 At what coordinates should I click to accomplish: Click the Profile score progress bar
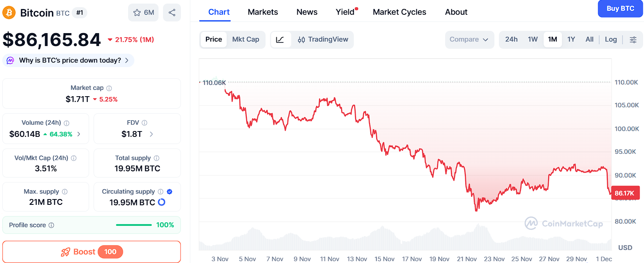(133, 225)
